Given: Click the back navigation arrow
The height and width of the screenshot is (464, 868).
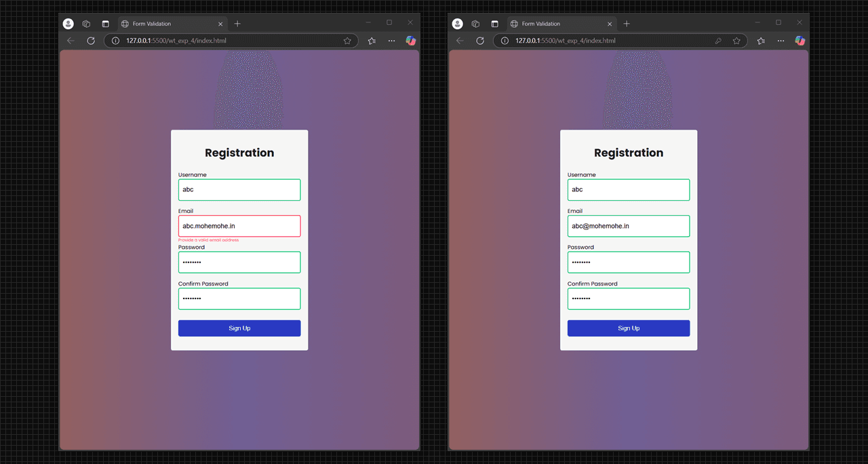Looking at the screenshot, I should point(71,41).
